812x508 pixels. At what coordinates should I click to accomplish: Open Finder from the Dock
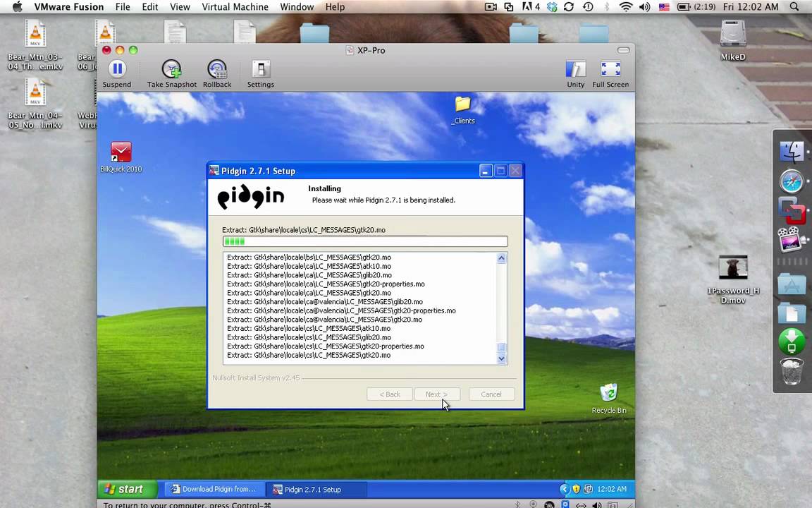point(792,152)
